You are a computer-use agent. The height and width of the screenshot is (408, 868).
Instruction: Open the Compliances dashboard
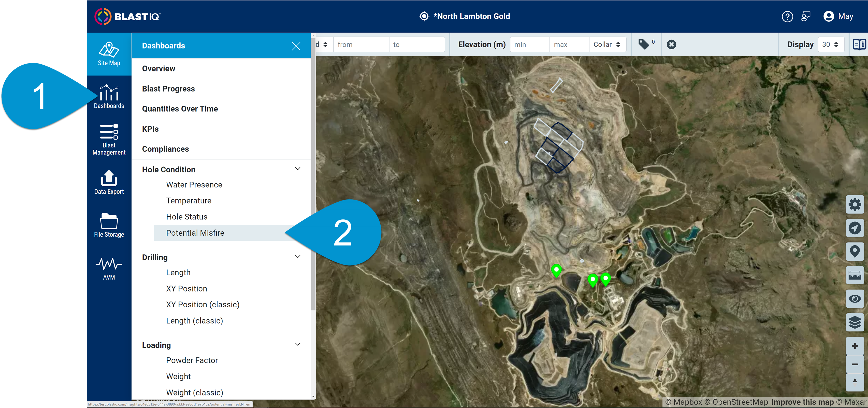(x=165, y=149)
